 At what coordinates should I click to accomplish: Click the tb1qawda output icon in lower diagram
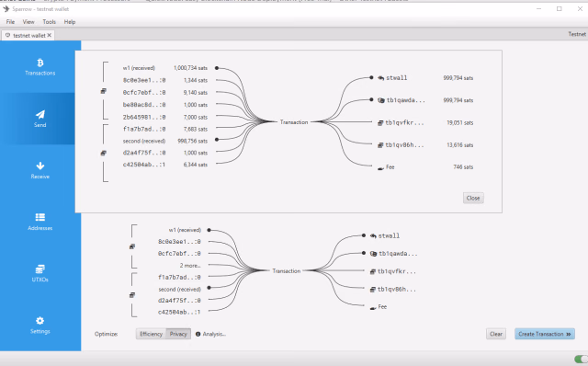(373, 254)
